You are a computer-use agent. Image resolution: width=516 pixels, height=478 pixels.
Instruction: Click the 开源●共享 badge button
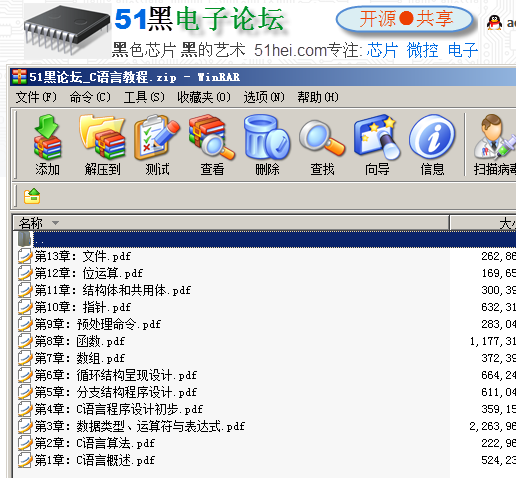click(x=405, y=19)
